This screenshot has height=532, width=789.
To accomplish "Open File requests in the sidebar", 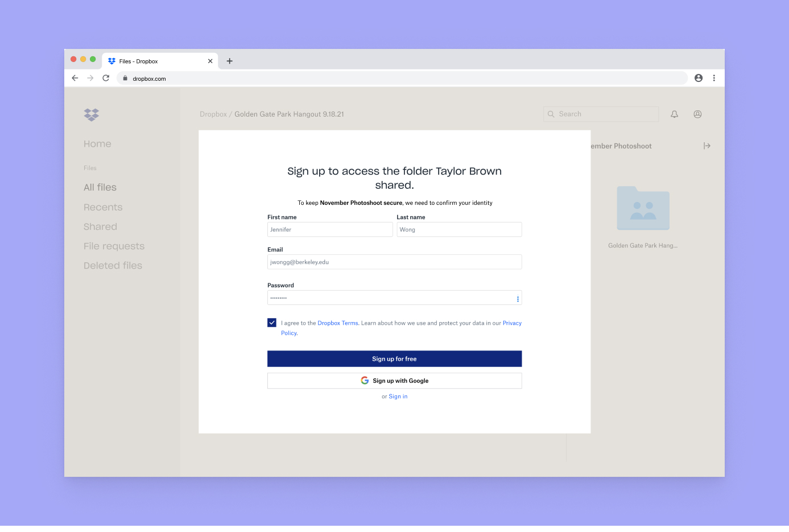I will (114, 246).
